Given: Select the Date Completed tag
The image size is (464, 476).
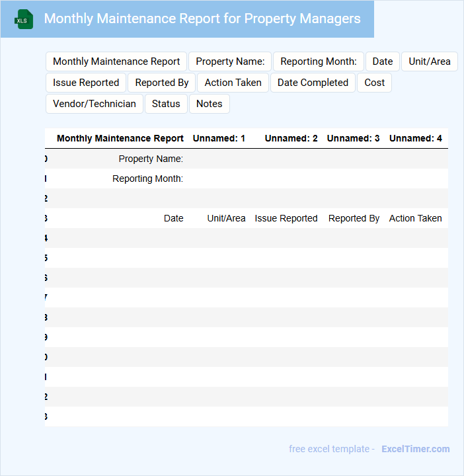Looking at the screenshot, I should click(x=313, y=83).
